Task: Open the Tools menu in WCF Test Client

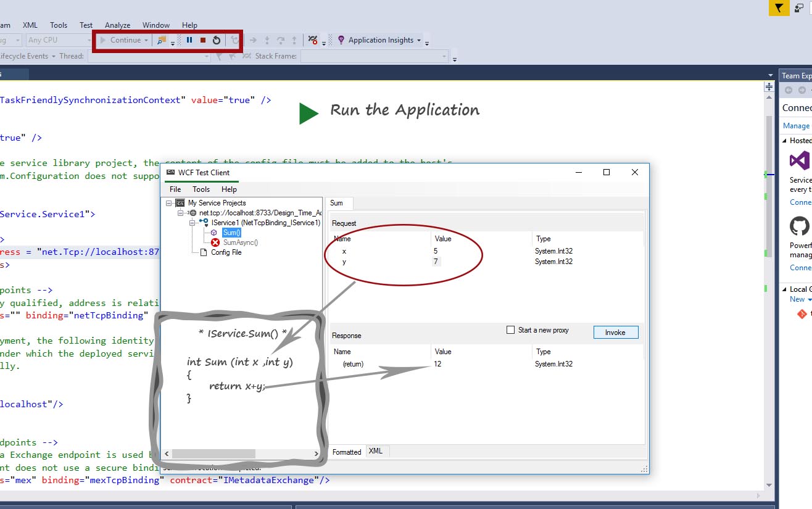Action: (x=201, y=189)
